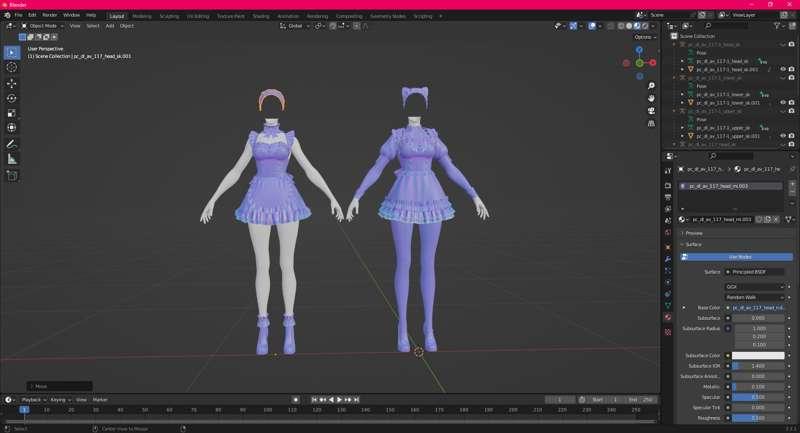Pick the Transform tool
800x433 pixels.
pos(12,128)
